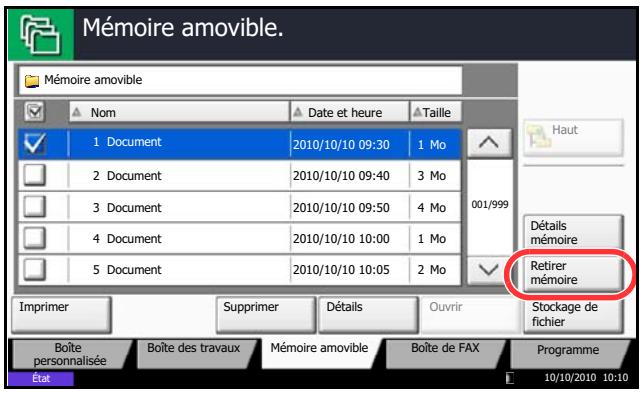Open Détails mémoire
Image resolution: width=640 pixels, height=393 pixels.
click(573, 233)
